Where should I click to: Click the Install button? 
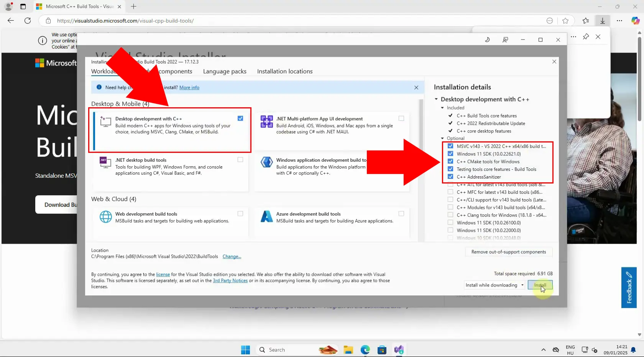click(540, 285)
